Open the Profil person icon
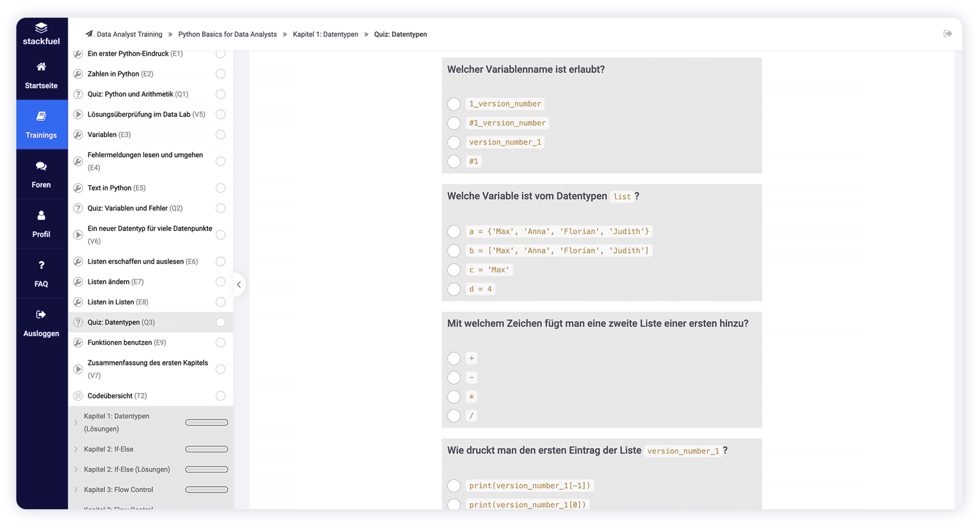Image resolution: width=980 pixels, height=530 pixels. click(41, 215)
